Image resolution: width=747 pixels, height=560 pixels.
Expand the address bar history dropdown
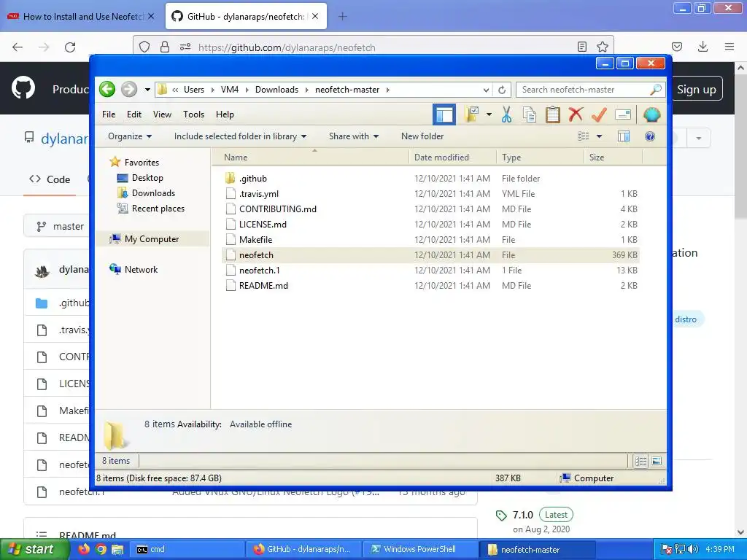(x=486, y=90)
